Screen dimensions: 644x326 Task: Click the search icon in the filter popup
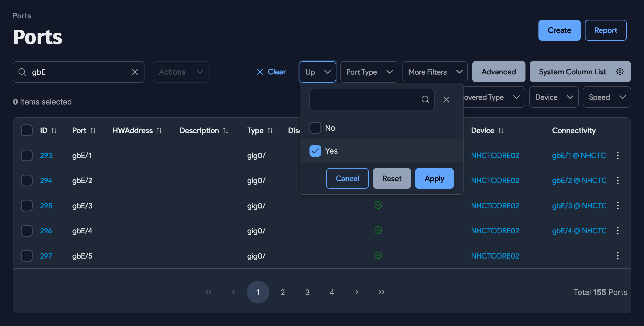pos(425,100)
